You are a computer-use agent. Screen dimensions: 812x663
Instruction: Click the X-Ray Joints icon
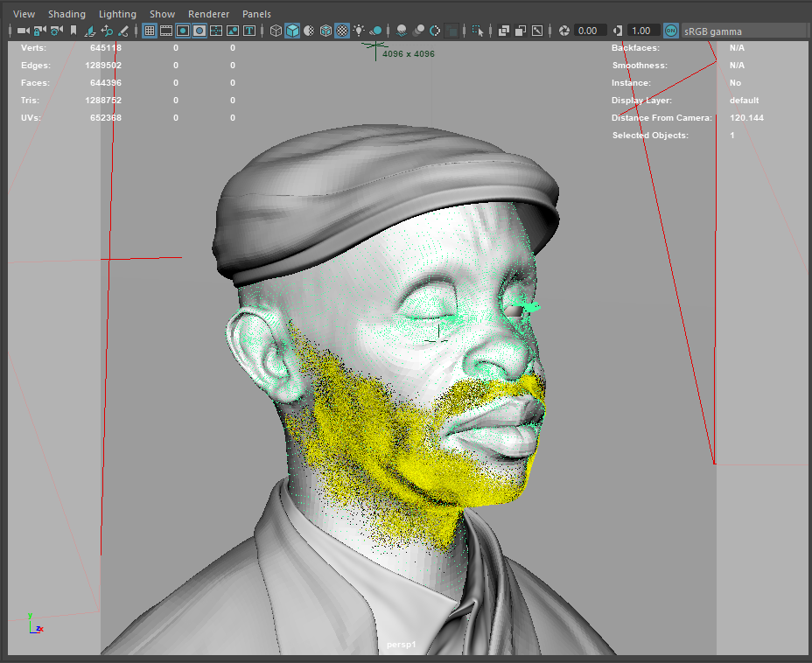pyautogui.click(x=537, y=31)
